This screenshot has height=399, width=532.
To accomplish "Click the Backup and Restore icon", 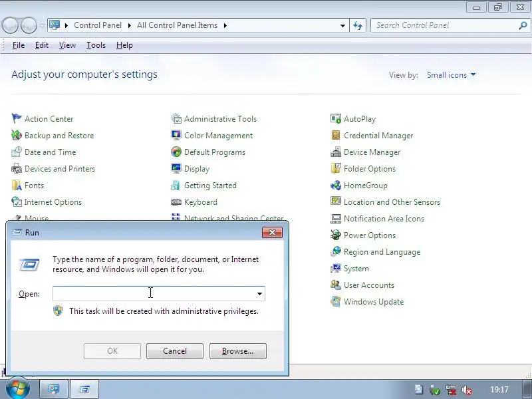I will tap(16, 135).
